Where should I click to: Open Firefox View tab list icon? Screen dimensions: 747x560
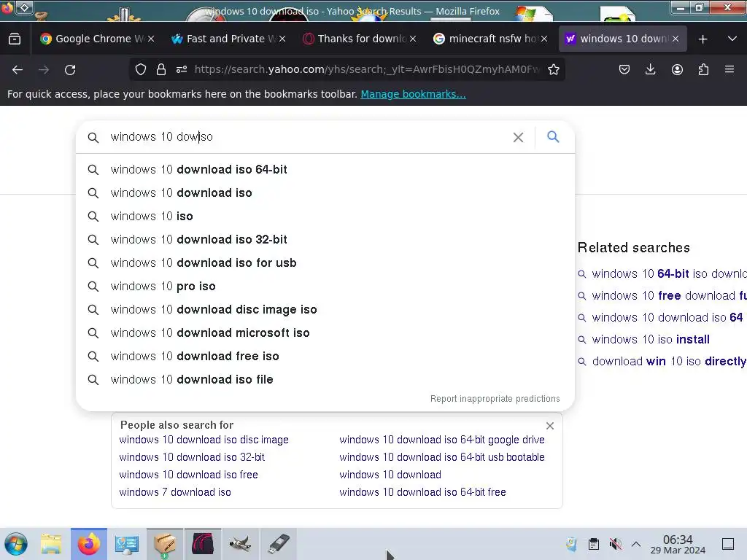tap(15, 39)
